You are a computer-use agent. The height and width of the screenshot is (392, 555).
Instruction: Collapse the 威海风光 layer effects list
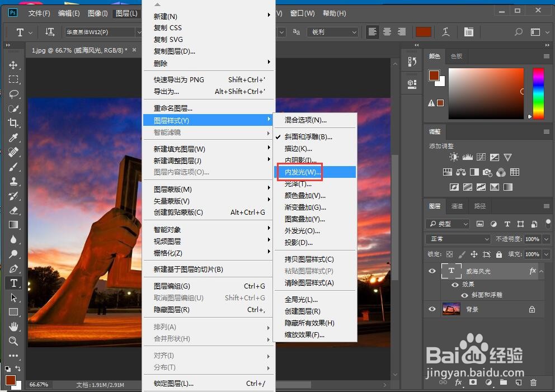point(540,271)
